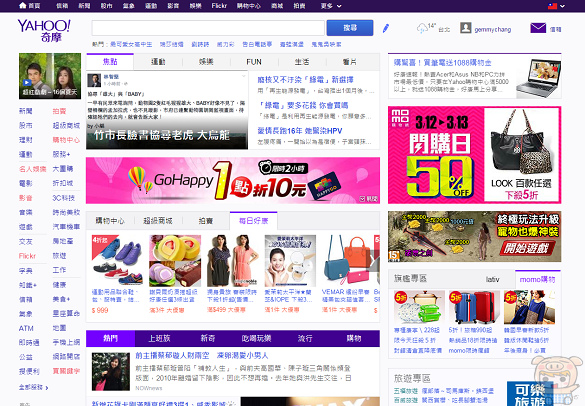
Task: Click the YAHOO! 奇摩 logo
Action: [x=44, y=31]
